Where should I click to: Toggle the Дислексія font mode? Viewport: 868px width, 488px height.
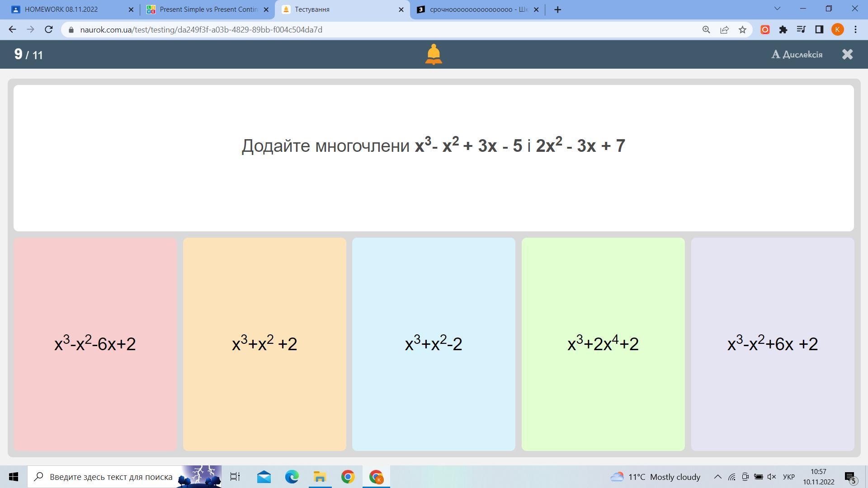[797, 55]
